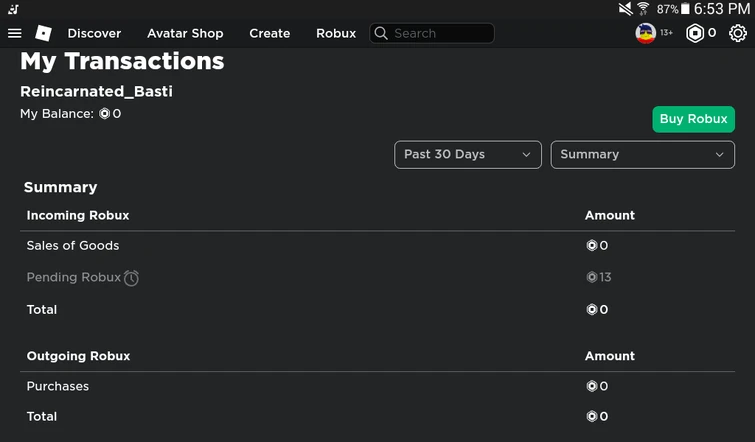Tap the Wi-Fi status icon

click(643, 9)
